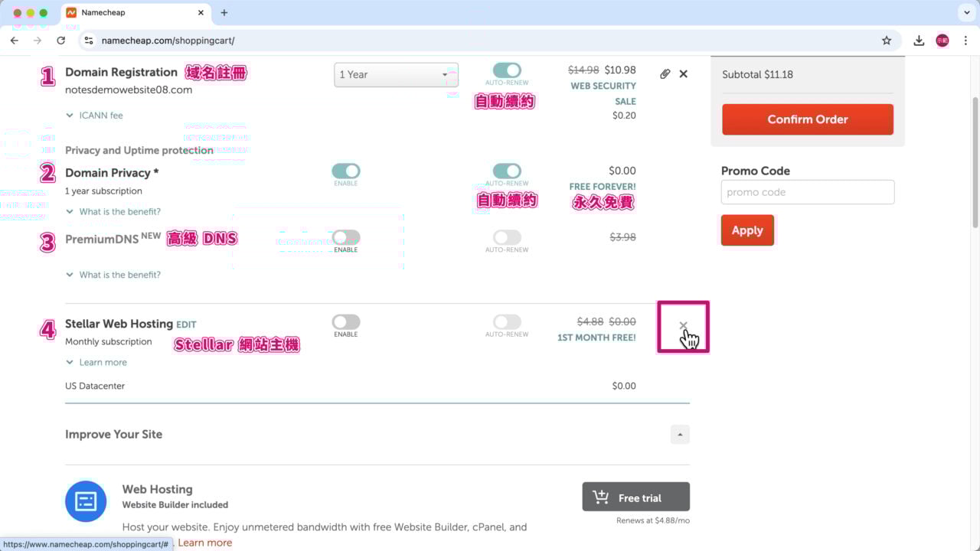
Task: Open the browser downloads icon
Action: pos(919,41)
